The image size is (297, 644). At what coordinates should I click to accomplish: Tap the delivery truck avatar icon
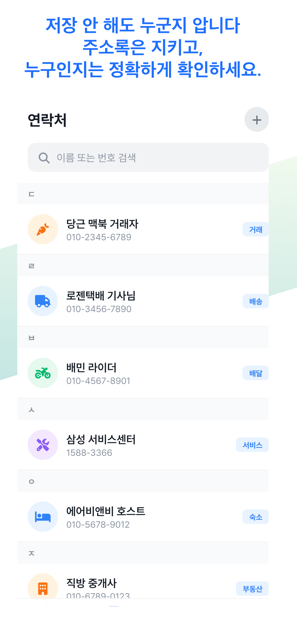43,301
